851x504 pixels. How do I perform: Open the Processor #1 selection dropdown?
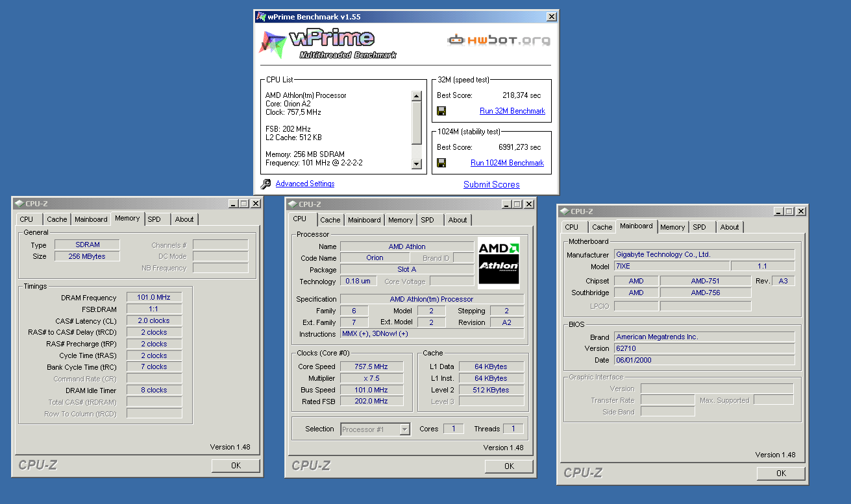(405, 429)
